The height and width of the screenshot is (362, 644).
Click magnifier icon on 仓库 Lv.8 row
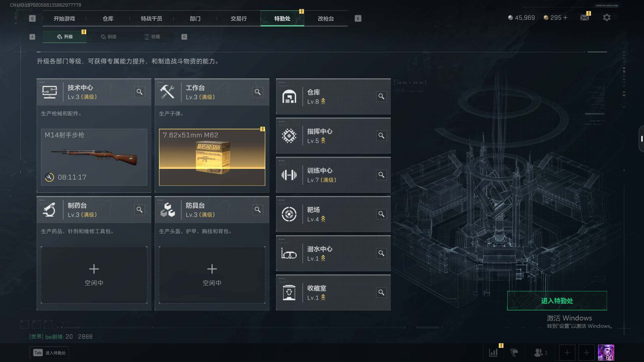(381, 97)
